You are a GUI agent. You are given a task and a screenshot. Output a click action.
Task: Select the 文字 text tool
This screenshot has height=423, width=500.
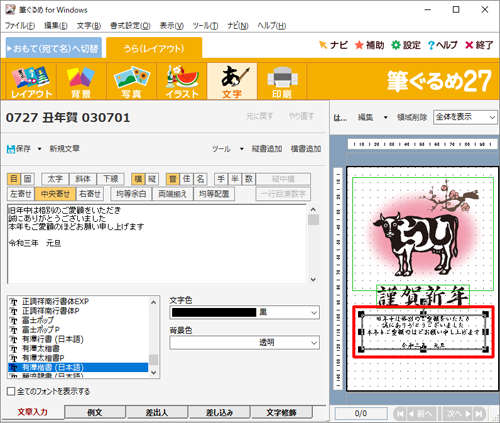click(232, 82)
